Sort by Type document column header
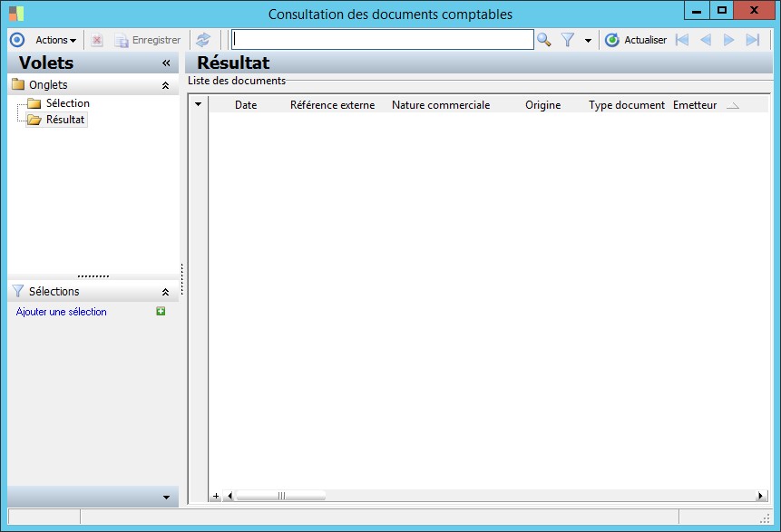This screenshot has width=781, height=532. [627, 105]
